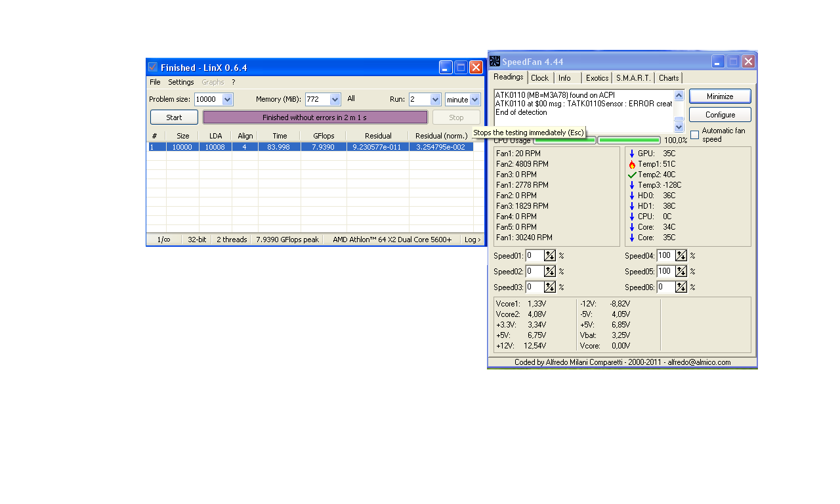Adjust the Speed06 spinner arrows

681,287
